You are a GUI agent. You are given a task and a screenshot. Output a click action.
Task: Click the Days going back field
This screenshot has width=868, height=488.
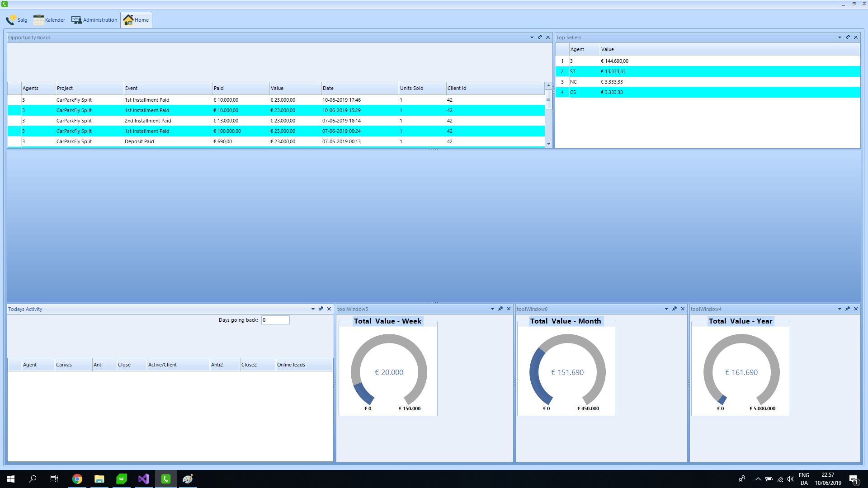tap(275, 320)
